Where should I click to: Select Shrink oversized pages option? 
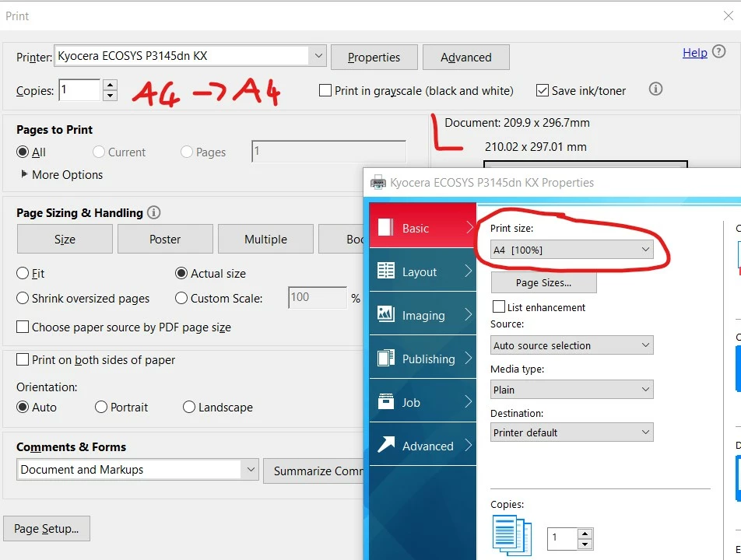coord(23,298)
